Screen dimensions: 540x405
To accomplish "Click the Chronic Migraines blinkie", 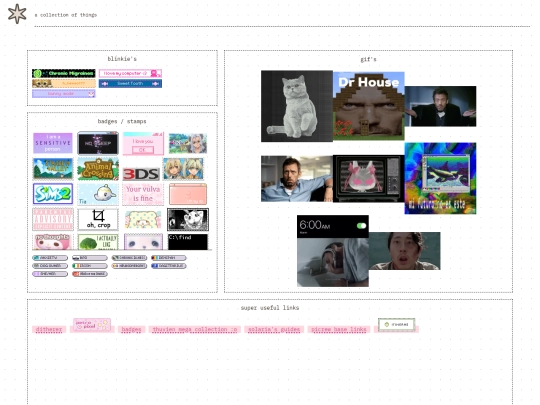I will (x=64, y=73).
